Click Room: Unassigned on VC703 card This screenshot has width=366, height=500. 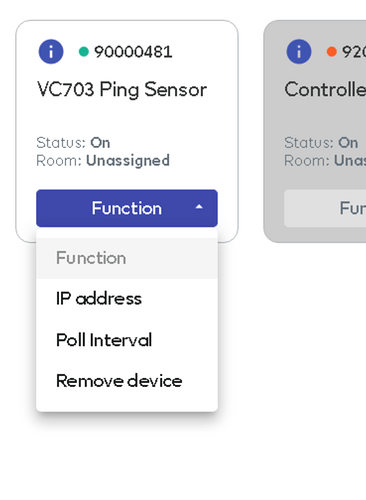(103, 161)
